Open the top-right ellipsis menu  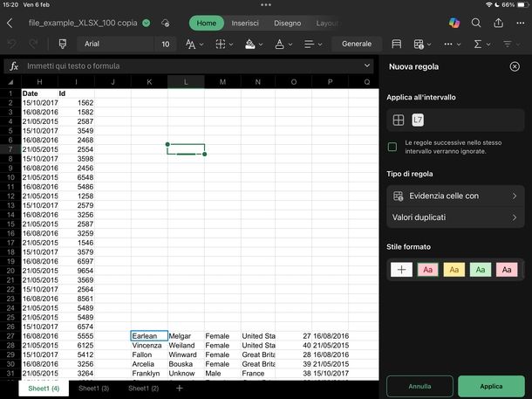coord(521,23)
